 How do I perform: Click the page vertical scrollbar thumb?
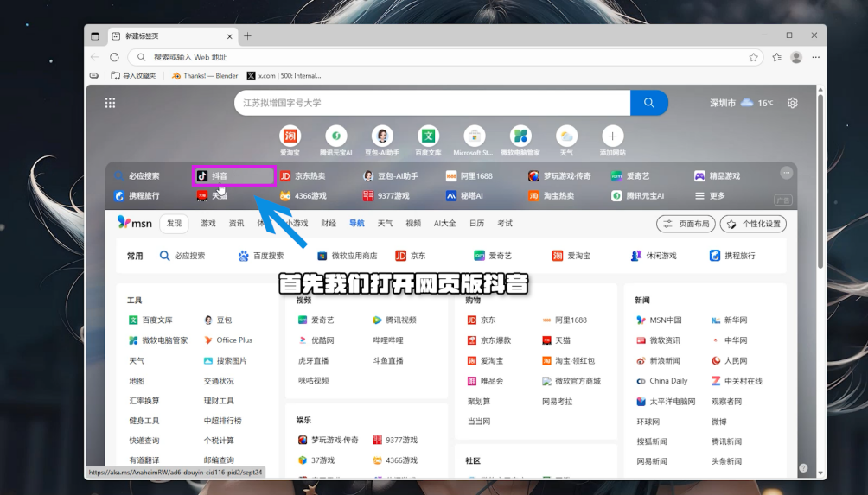pyautogui.click(x=821, y=181)
